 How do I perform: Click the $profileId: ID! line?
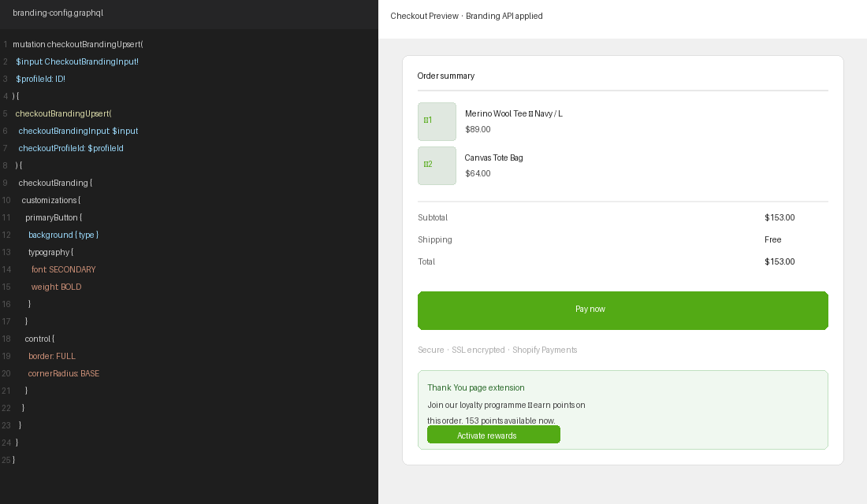tap(41, 79)
